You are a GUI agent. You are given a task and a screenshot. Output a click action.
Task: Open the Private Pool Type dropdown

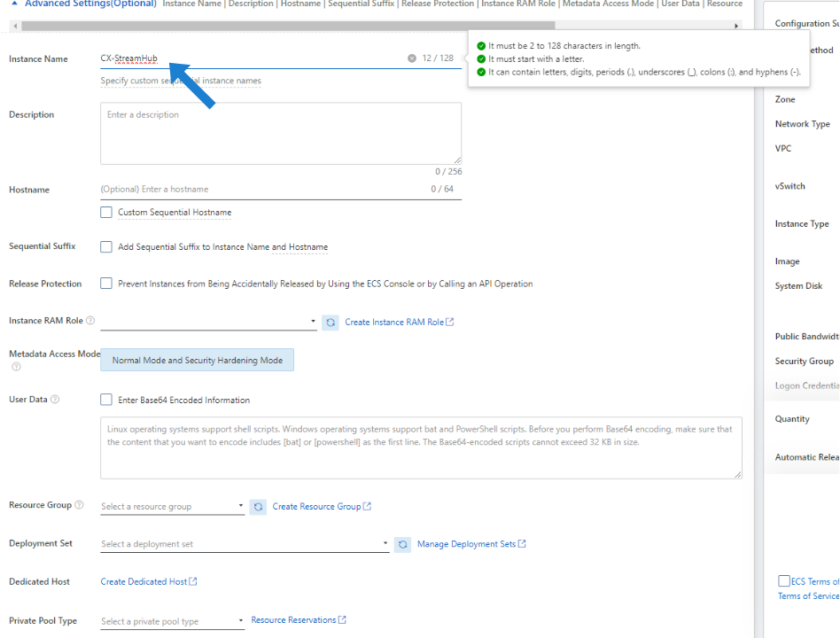pos(173,621)
